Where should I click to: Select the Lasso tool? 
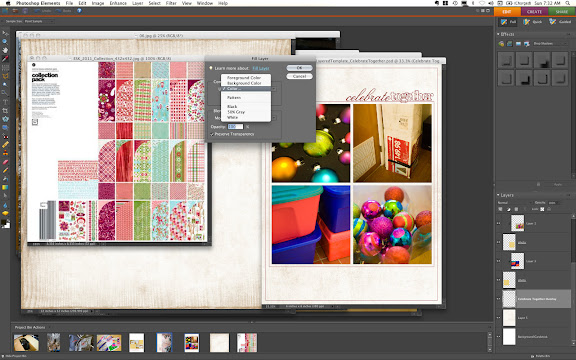click(6, 76)
